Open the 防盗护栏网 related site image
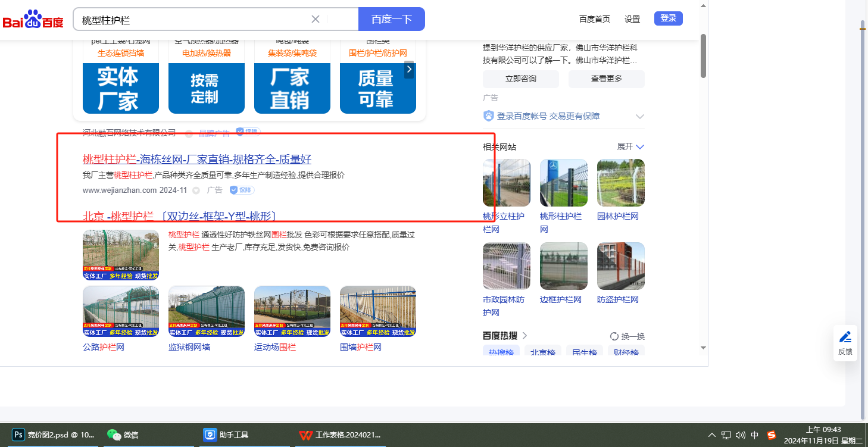This screenshot has height=447, width=868. [621, 266]
